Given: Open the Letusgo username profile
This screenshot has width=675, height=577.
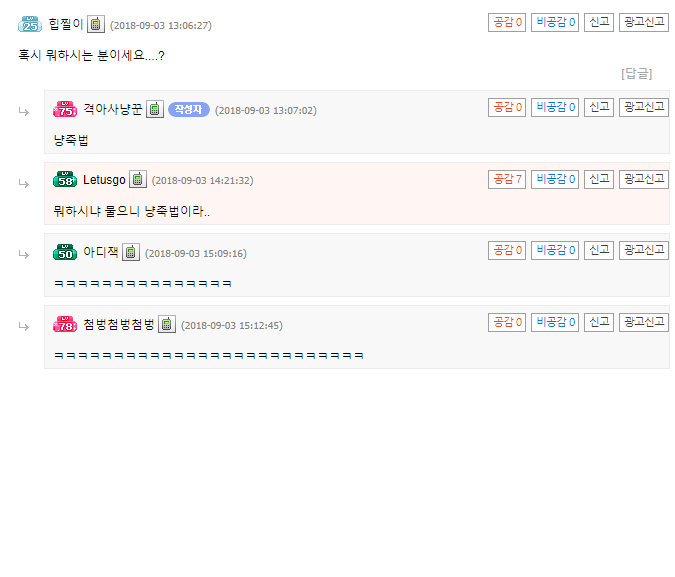Looking at the screenshot, I should click(104, 180).
